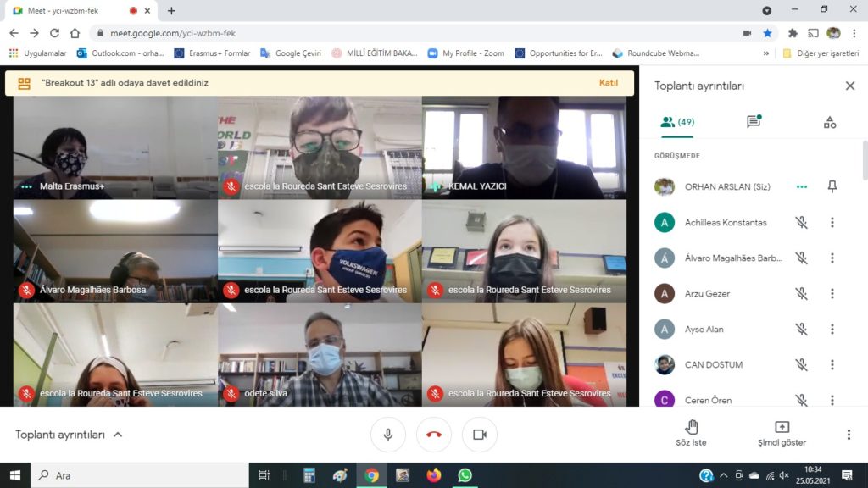Image resolution: width=868 pixels, height=488 pixels.
Task: Pin ORHAN ARSLAN to the screen
Action: 832,186
